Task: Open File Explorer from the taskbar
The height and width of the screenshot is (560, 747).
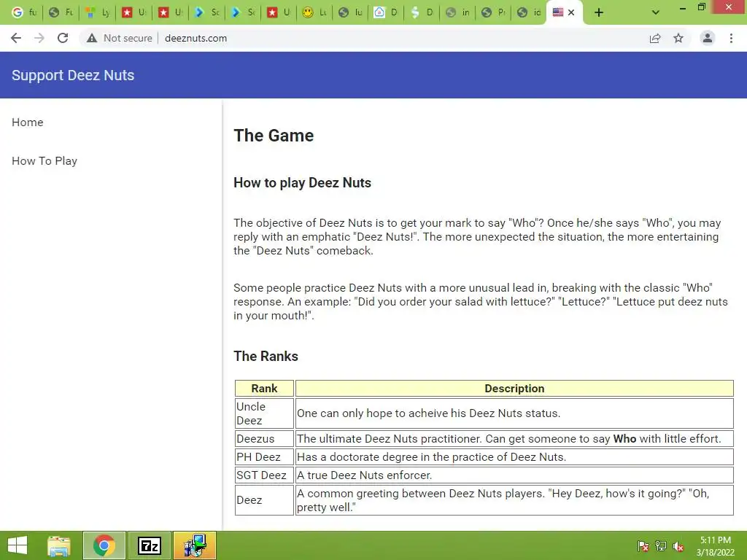Action: coord(59,545)
